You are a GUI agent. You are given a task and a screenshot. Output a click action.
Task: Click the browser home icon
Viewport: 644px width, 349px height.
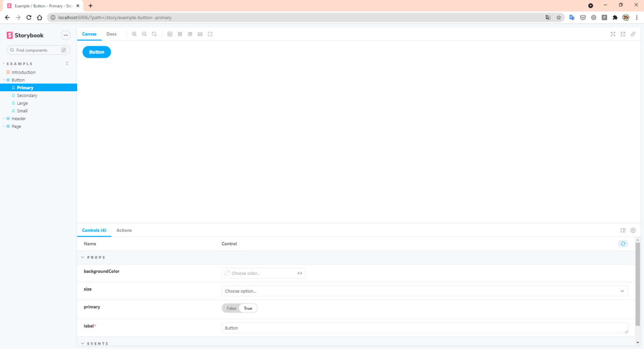[40, 18]
